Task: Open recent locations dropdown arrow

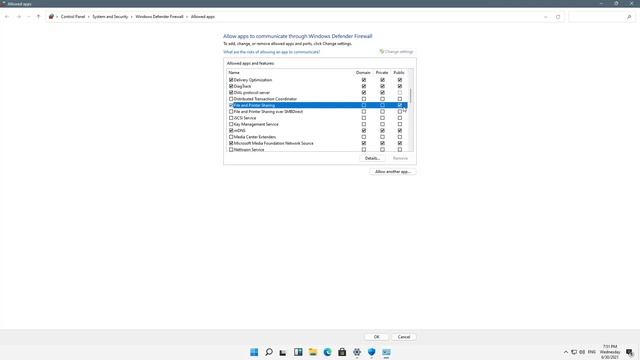Action: [x=29, y=17]
